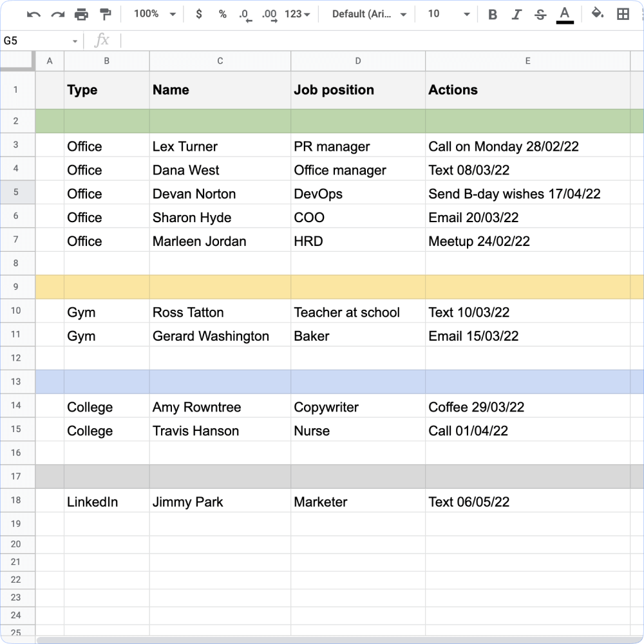Image resolution: width=644 pixels, height=644 pixels.
Task: Select column A header
Action: 50,61
